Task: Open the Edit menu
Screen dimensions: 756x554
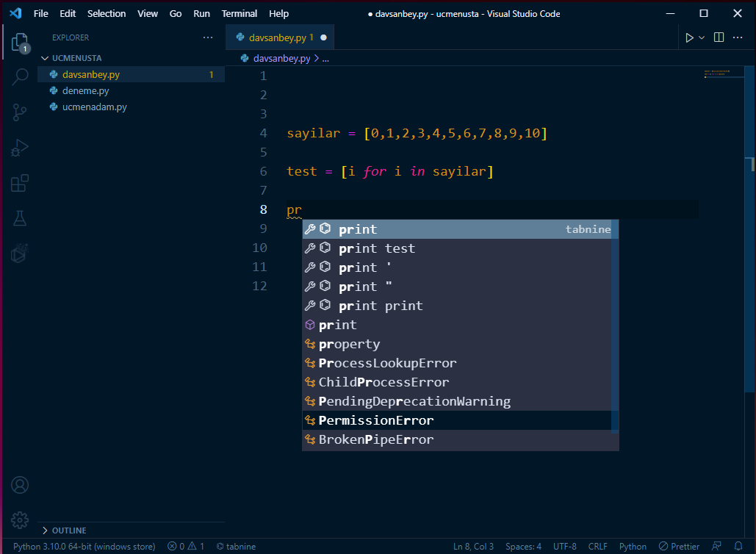Action: [68, 13]
